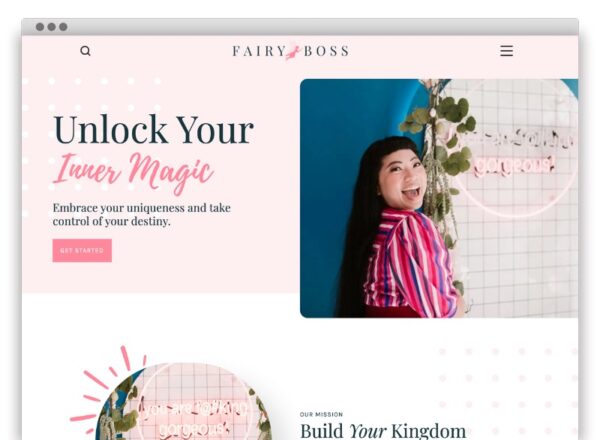Image resolution: width=600 pixels, height=440 pixels.
Task: Click the Build Your Kingdom heading
Action: click(383, 431)
